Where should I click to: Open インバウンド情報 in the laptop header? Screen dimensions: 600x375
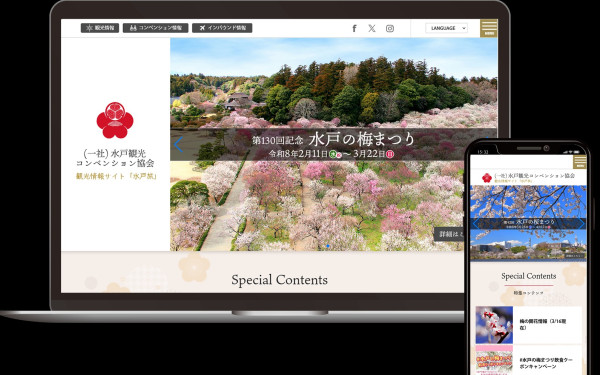(222, 28)
